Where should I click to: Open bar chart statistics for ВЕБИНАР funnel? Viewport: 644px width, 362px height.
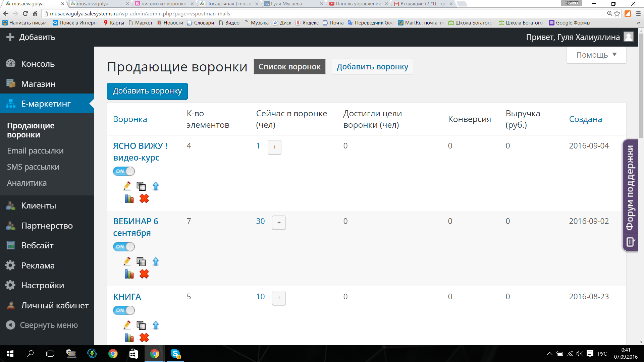coord(129,274)
